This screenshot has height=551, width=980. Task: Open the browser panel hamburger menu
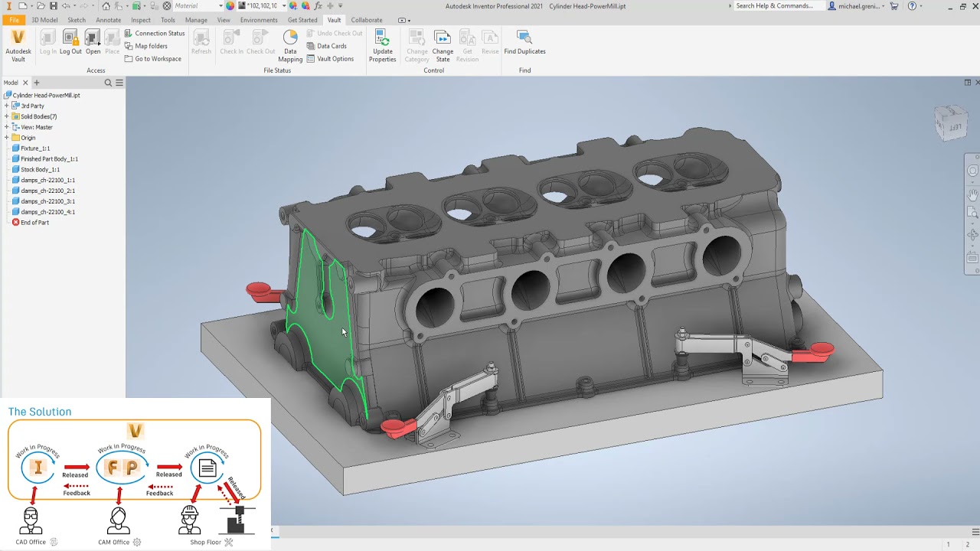(119, 83)
